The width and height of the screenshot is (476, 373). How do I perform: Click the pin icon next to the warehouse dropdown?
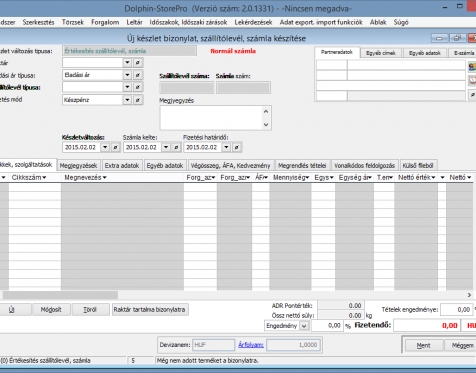click(x=138, y=63)
